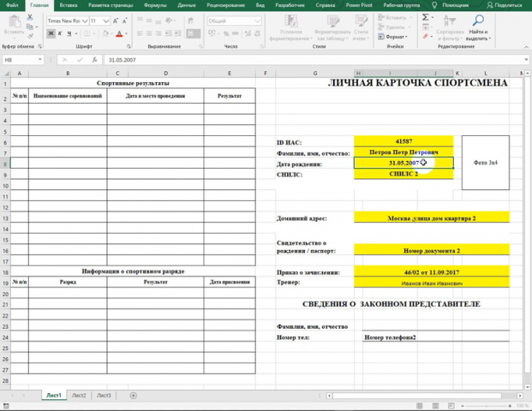Click the Borders grid icon
Viewport: 532px width, 411px height.
click(x=87, y=33)
